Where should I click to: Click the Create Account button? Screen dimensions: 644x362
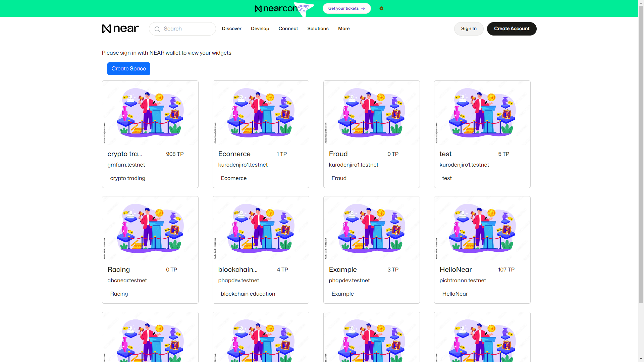[x=512, y=29]
